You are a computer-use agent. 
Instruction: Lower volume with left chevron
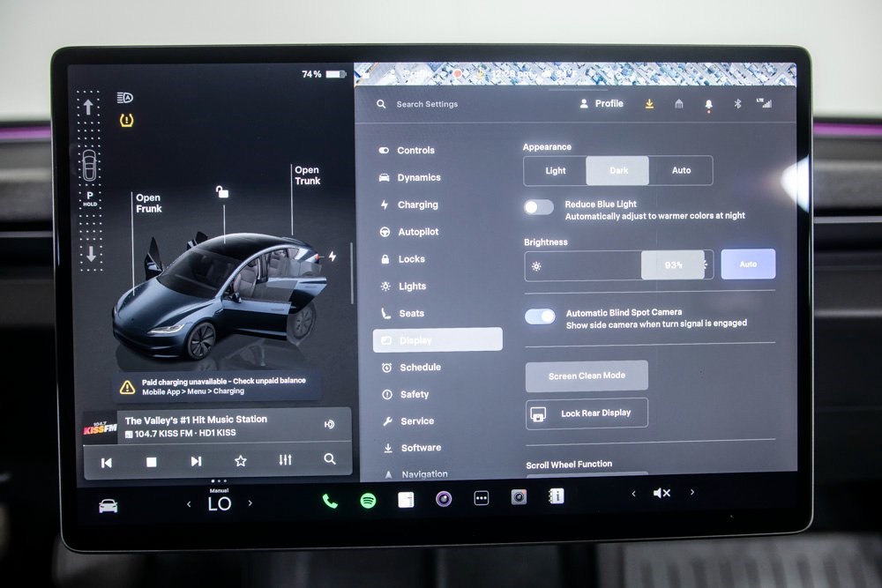[633, 494]
